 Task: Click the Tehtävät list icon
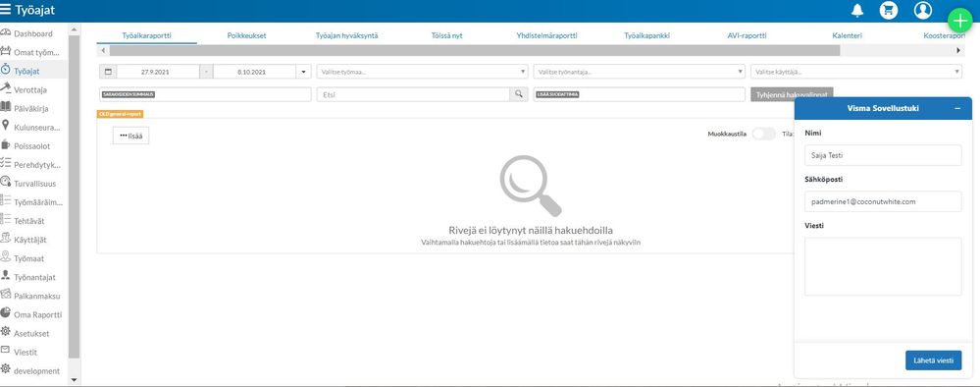click(x=6, y=220)
